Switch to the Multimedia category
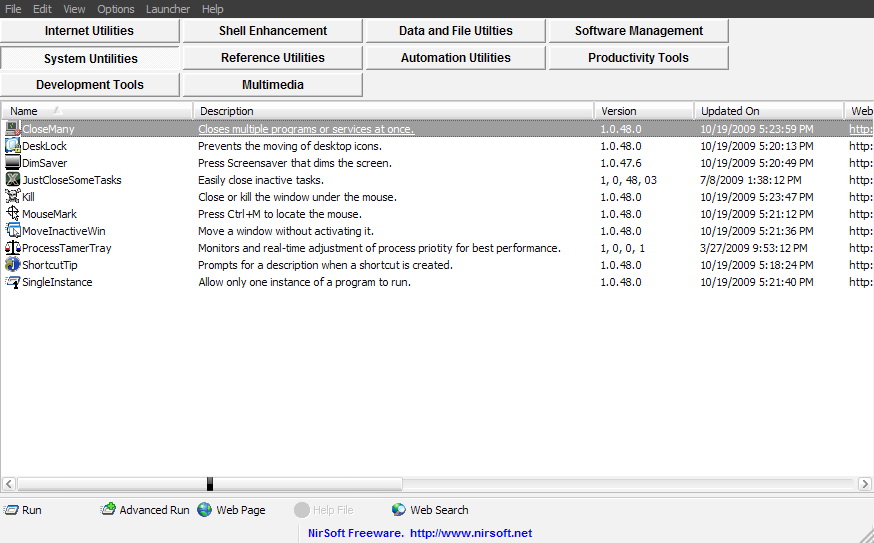The width and height of the screenshot is (874, 543). click(272, 85)
